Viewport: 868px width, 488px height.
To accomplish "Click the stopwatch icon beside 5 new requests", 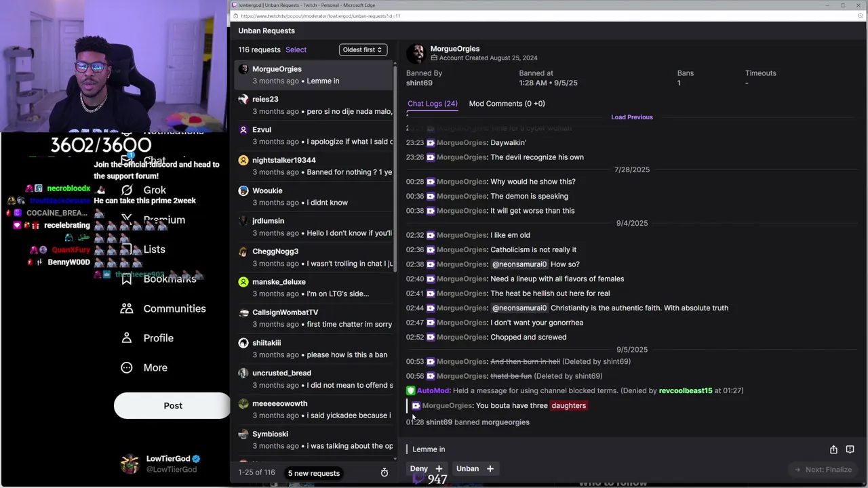I will 384,473.
